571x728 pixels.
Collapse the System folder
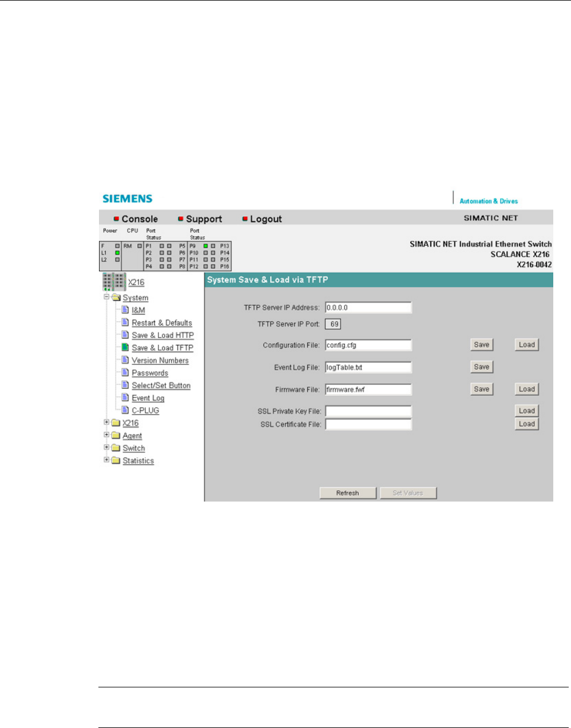(106, 297)
